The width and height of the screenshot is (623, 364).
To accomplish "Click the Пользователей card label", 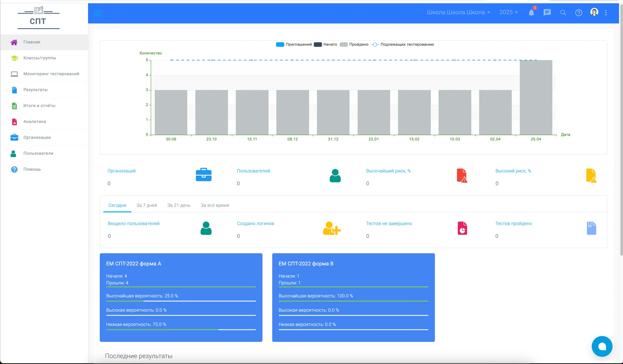I will point(253,171).
